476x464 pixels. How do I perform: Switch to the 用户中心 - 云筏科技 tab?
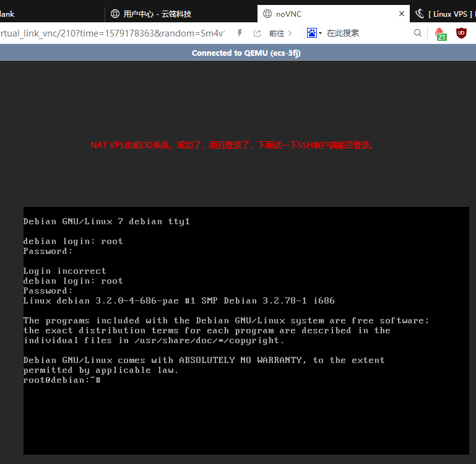pos(157,14)
